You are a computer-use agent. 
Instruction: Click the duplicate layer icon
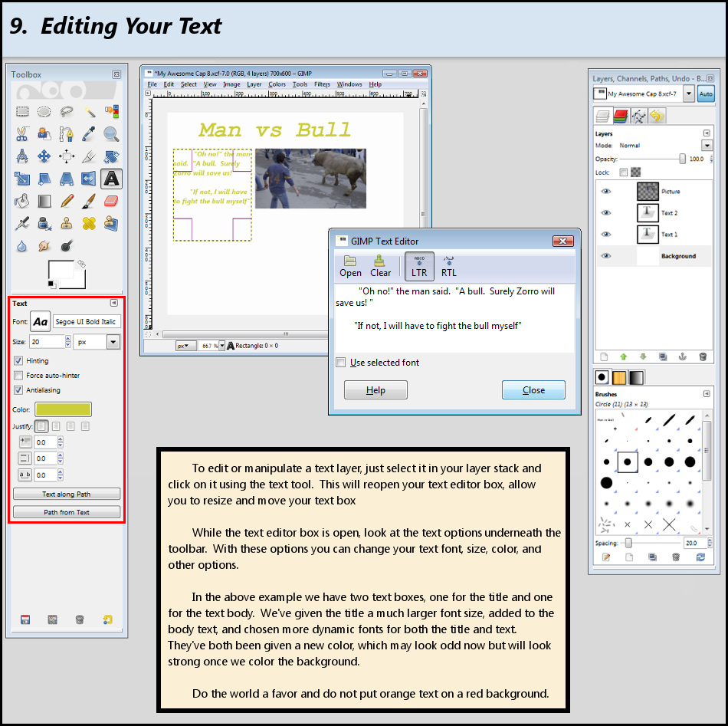663,356
